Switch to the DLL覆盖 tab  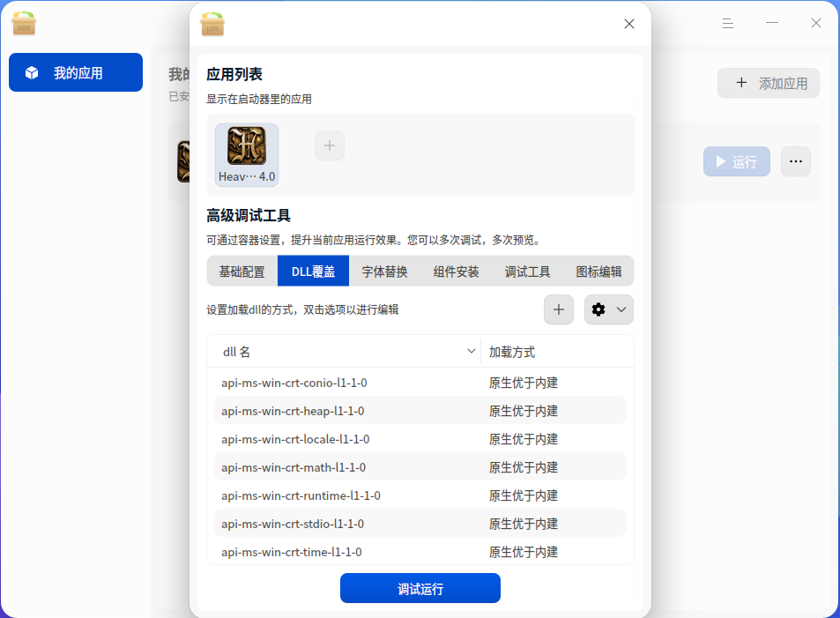(314, 272)
